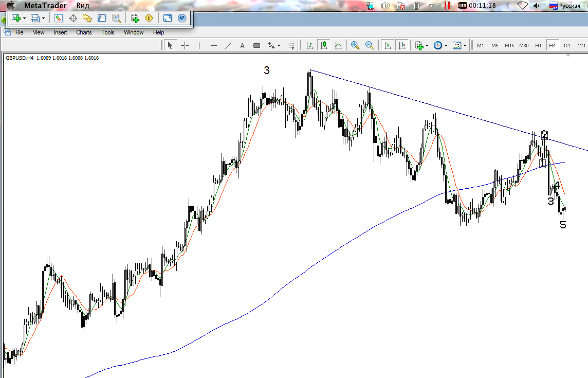Select the wave label 5 on chart
Viewport: 588px width, 378px height.
pos(563,225)
